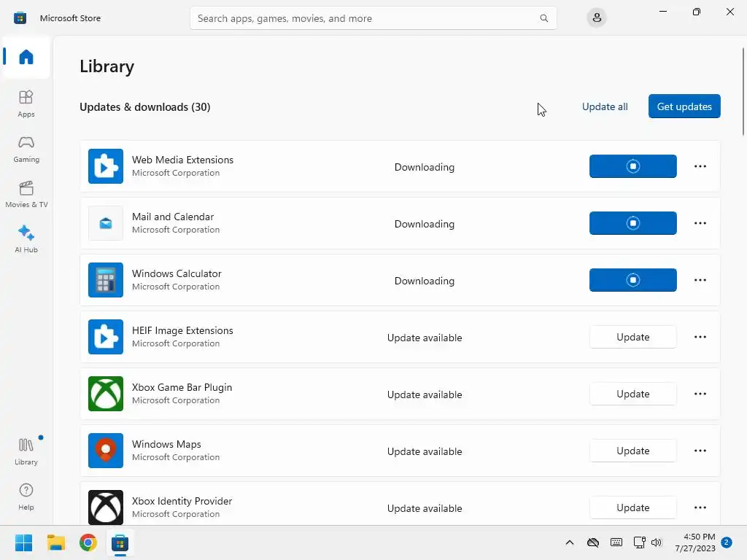747x560 pixels.
Task: Click the HEIF Image Extensions app icon
Action: point(106,337)
